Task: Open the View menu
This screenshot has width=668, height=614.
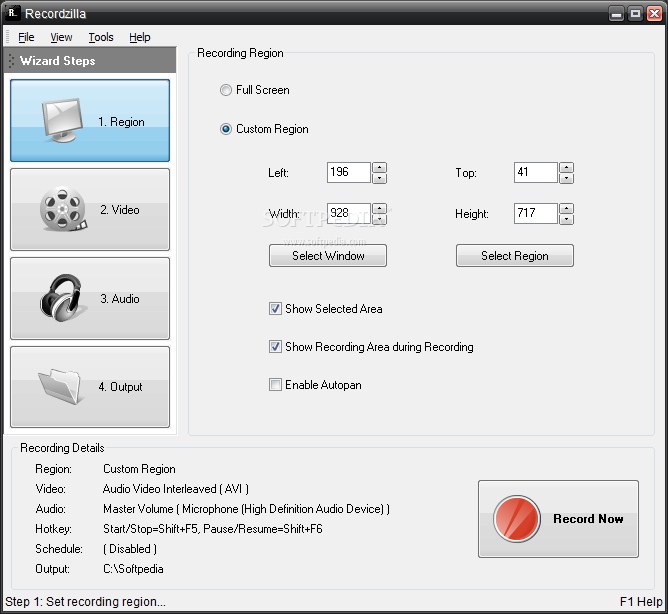Action: (61, 37)
